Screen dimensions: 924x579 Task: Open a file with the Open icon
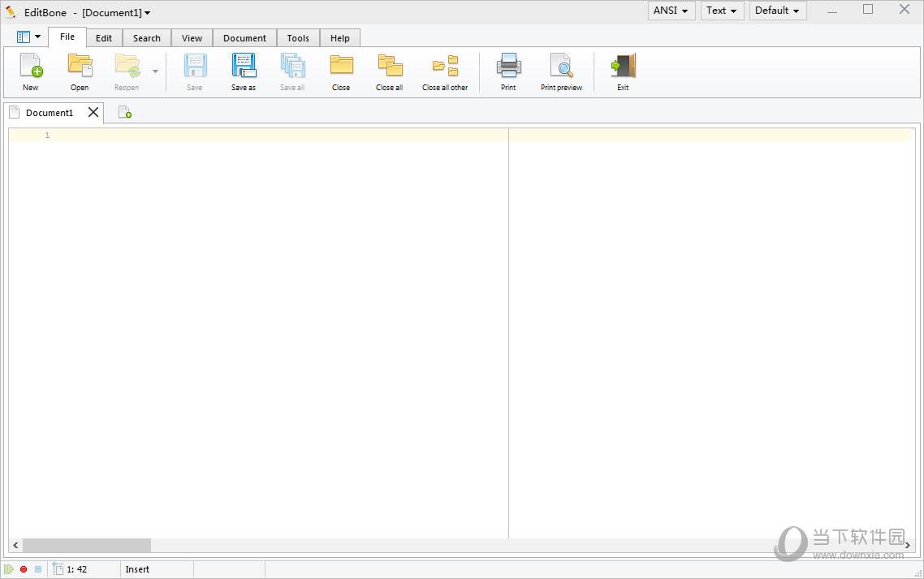click(80, 65)
